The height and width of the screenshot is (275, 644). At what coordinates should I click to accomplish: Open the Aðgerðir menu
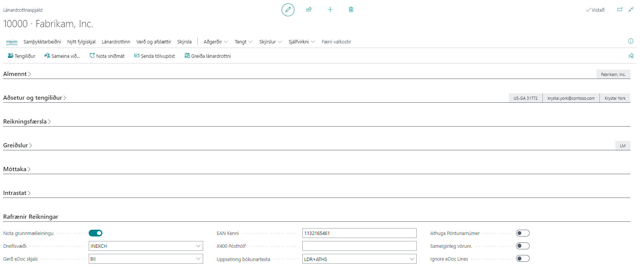click(216, 42)
